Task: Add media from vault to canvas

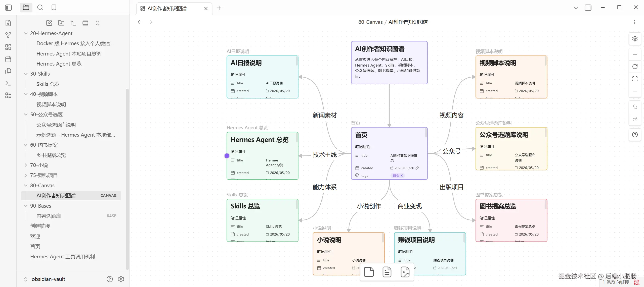Action: 405,272
